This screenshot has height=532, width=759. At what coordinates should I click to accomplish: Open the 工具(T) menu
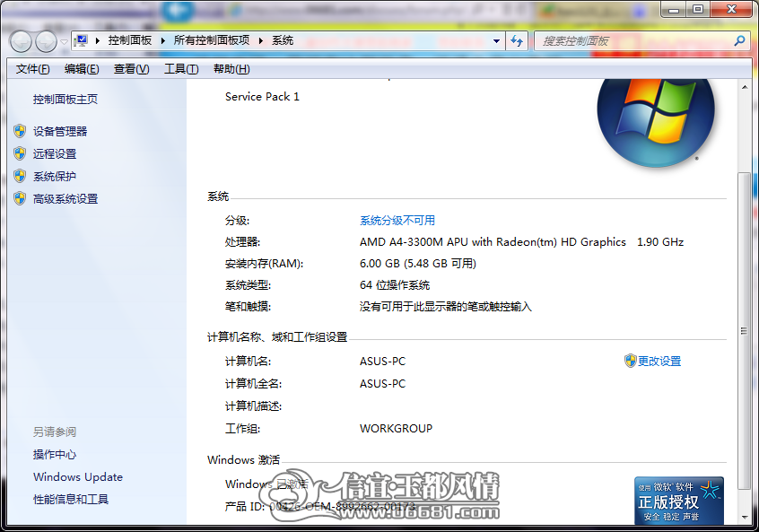coord(181,69)
